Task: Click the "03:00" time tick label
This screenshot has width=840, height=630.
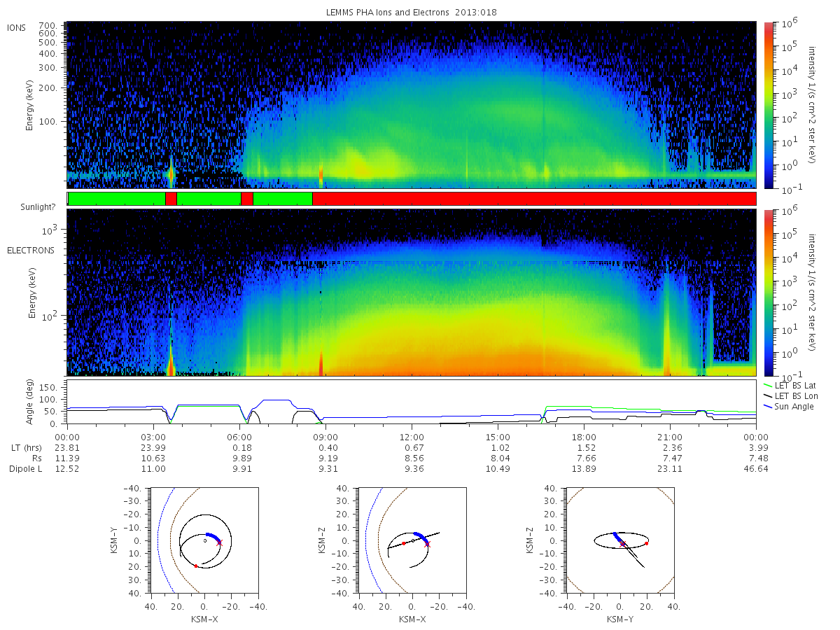Action: click(x=154, y=437)
